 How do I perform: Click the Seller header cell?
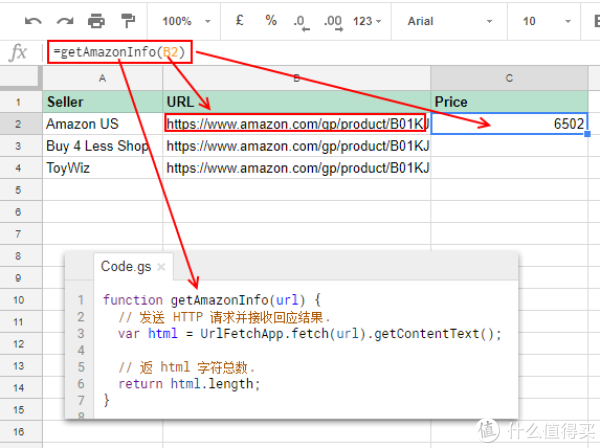103,102
